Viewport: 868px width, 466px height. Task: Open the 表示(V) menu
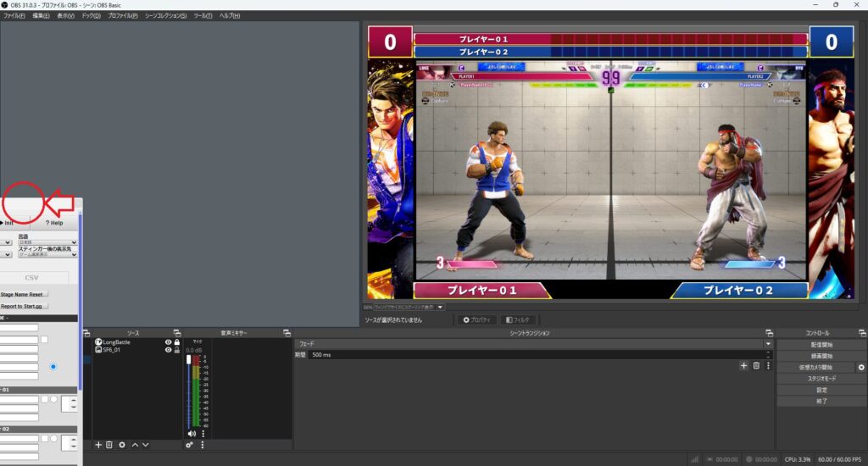[x=65, y=15]
